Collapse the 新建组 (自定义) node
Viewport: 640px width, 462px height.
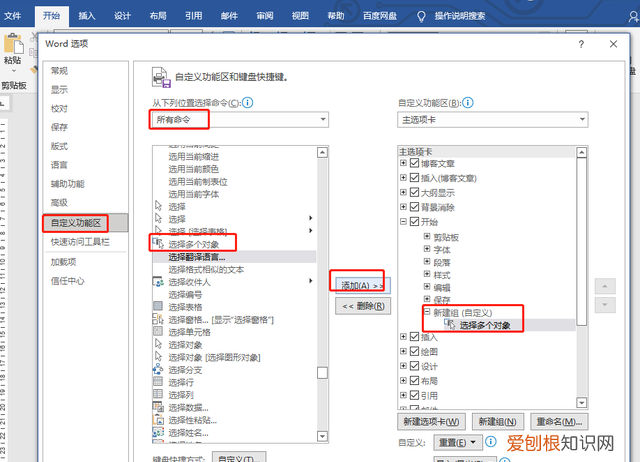click(427, 312)
